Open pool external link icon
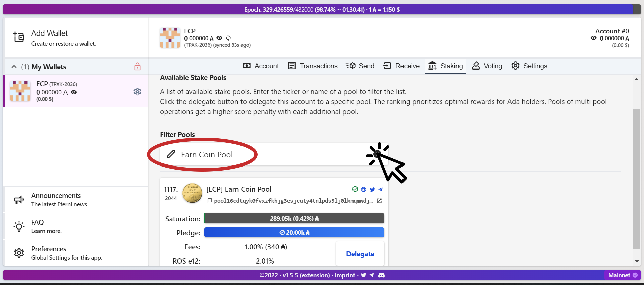 (x=379, y=201)
